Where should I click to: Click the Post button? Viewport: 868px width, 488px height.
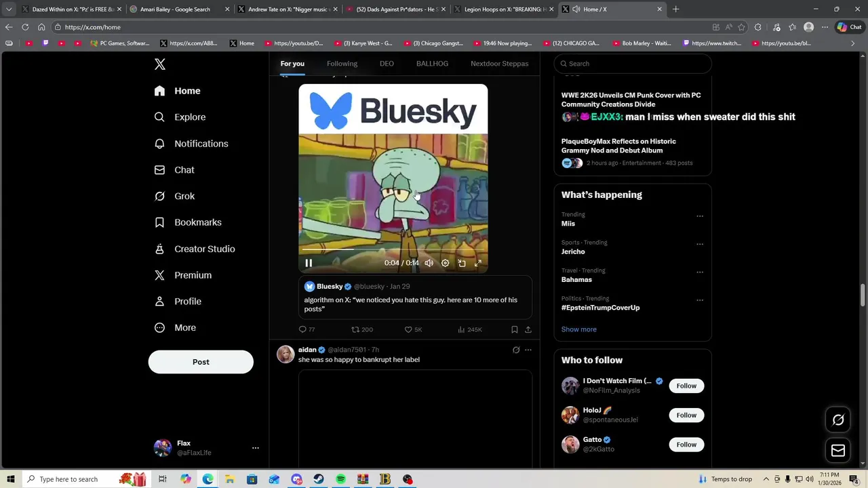click(x=201, y=362)
